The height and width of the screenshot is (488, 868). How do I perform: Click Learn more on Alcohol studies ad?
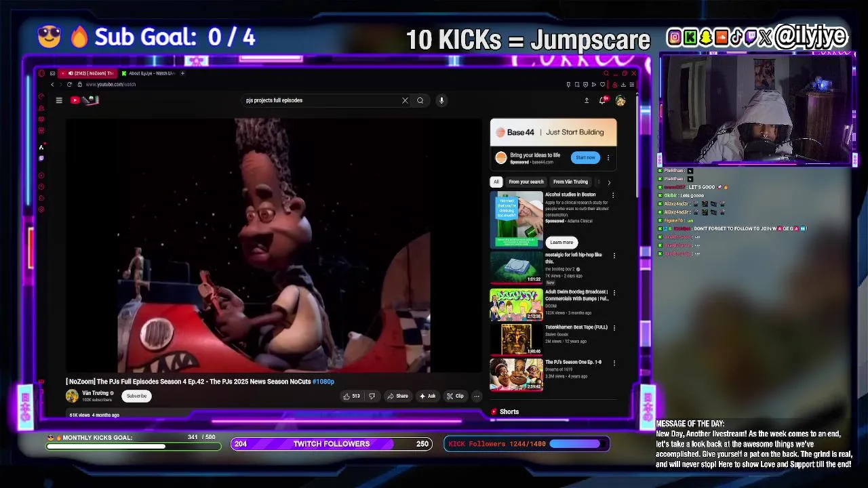[561, 242]
